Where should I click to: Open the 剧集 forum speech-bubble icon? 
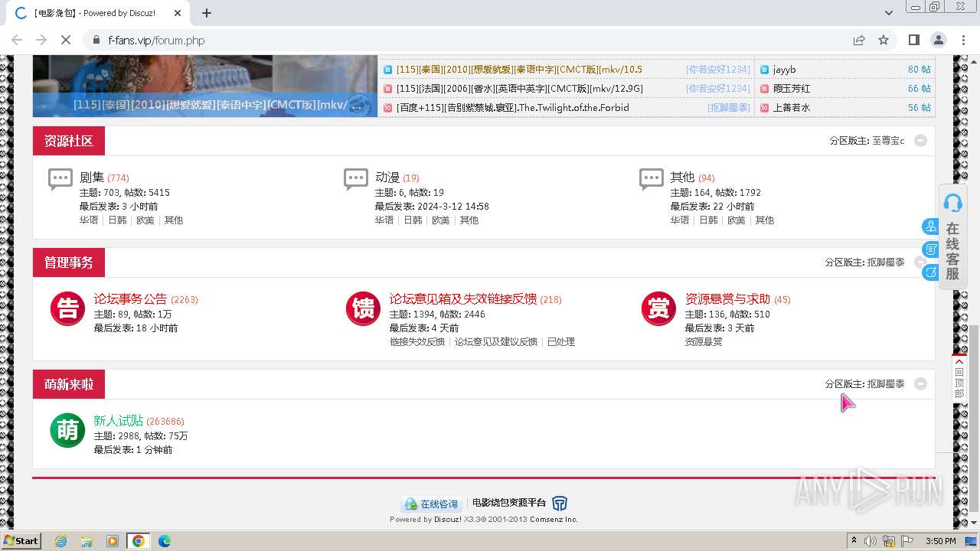tap(60, 179)
